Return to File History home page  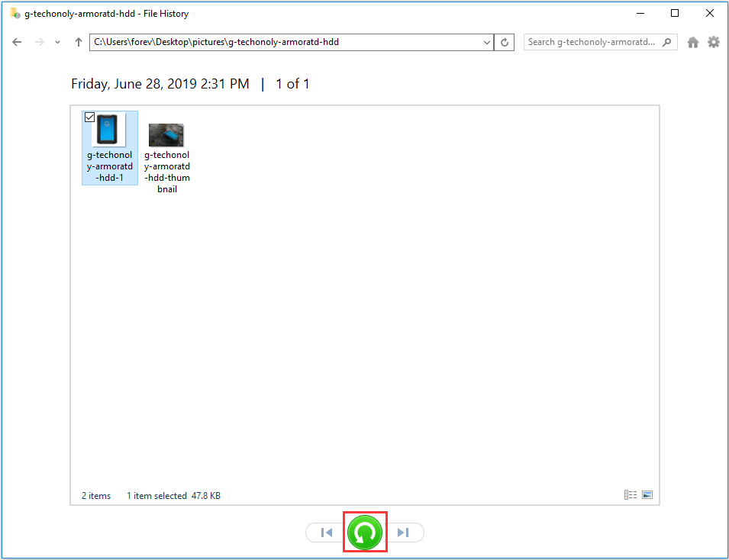pyautogui.click(x=692, y=42)
